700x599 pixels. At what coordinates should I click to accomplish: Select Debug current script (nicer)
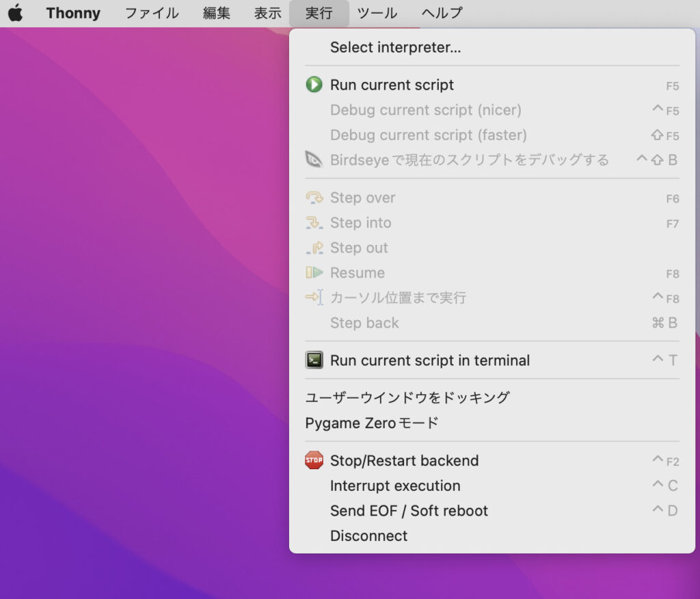[x=492, y=110]
